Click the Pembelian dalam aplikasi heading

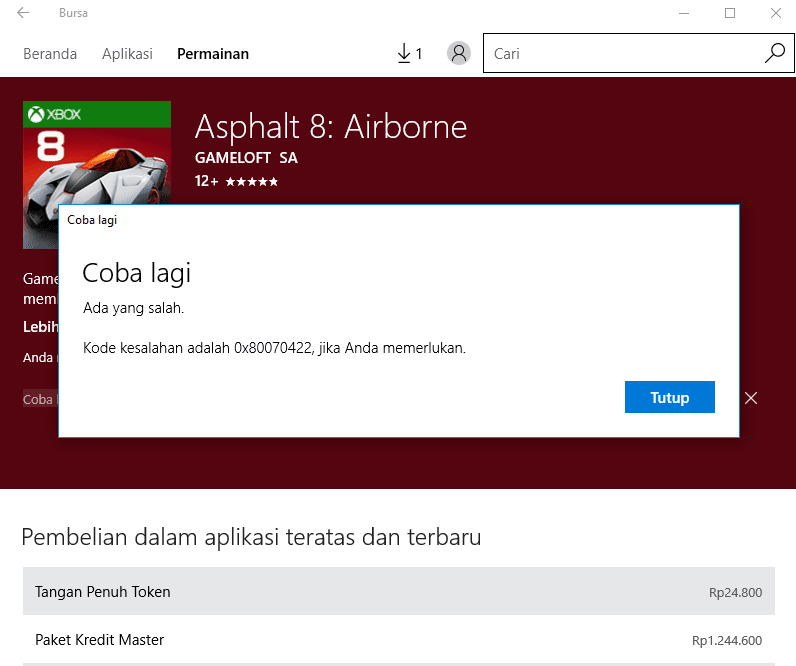251,537
